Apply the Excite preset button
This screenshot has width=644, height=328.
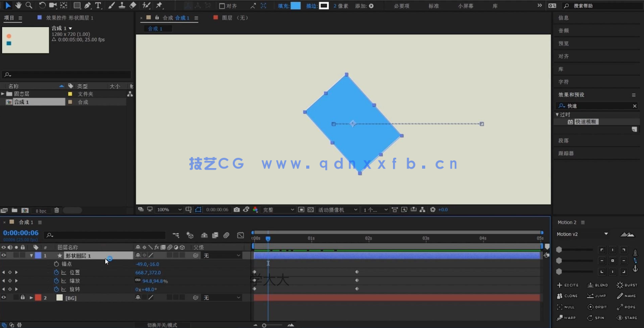click(x=567, y=285)
